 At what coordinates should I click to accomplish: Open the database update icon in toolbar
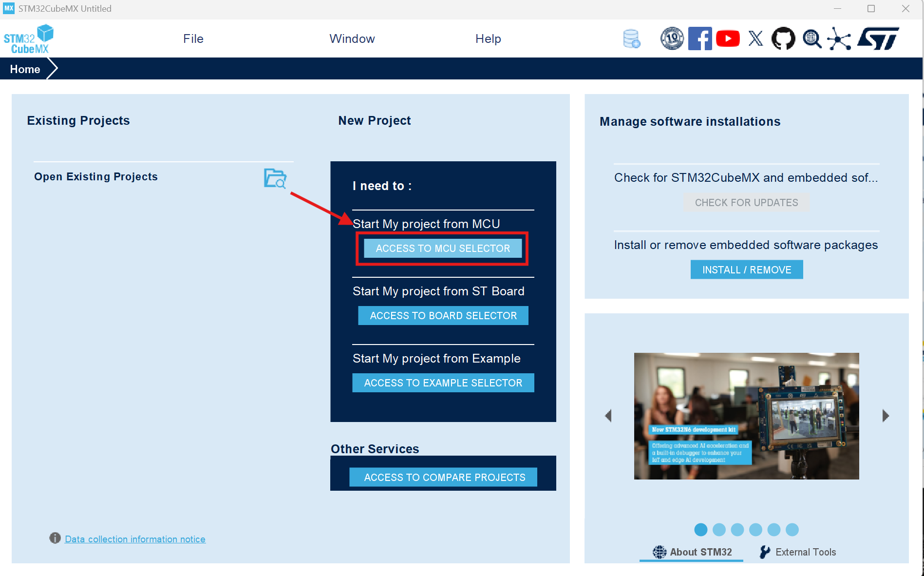[x=631, y=39]
